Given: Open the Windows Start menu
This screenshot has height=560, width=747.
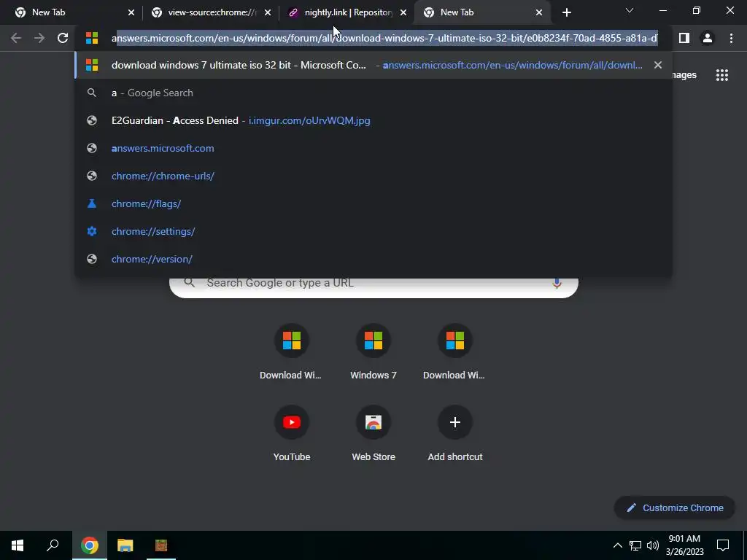Looking at the screenshot, I should 18,545.
